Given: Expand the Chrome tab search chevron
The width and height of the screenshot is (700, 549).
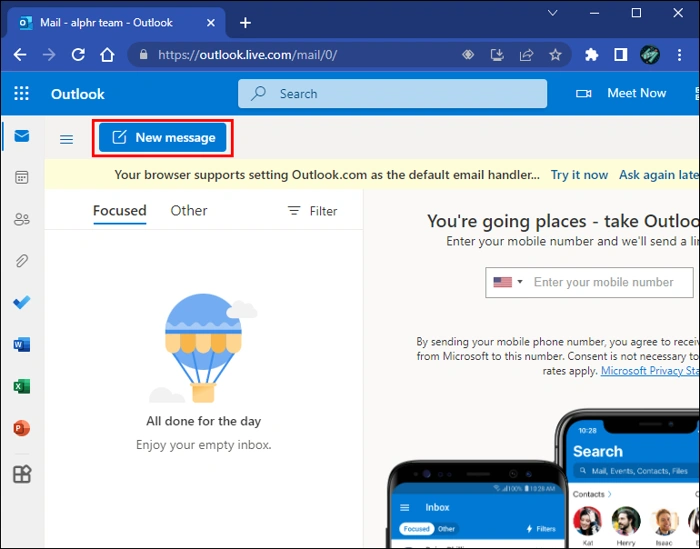Looking at the screenshot, I should tap(553, 13).
